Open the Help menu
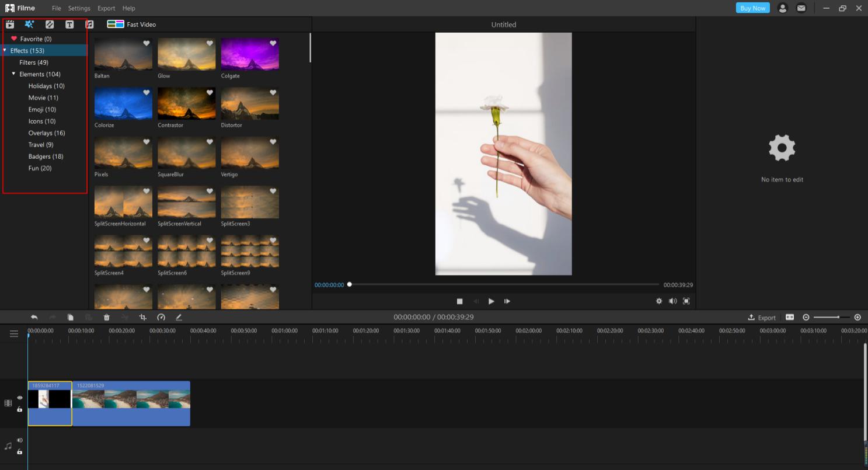The width and height of the screenshot is (868, 470). pyautogui.click(x=129, y=8)
